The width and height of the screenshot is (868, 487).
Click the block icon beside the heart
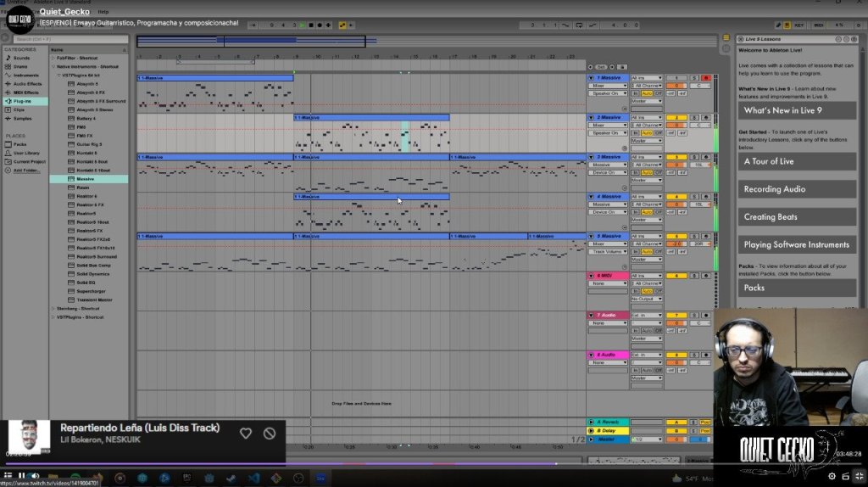tap(270, 434)
